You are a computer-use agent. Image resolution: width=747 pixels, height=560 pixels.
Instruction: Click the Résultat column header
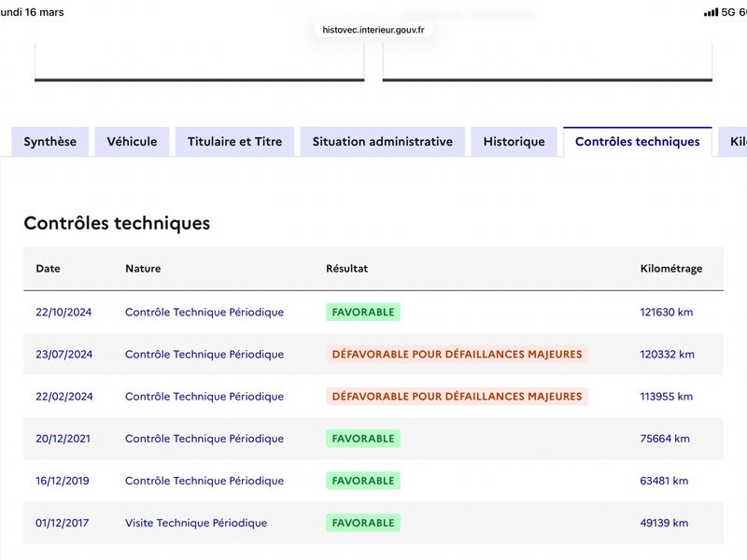tap(346, 268)
